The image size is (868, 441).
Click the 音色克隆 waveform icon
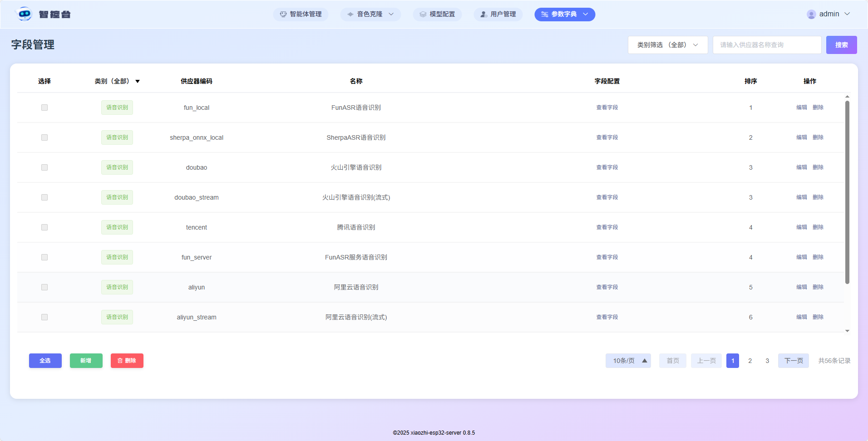click(x=350, y=15)
